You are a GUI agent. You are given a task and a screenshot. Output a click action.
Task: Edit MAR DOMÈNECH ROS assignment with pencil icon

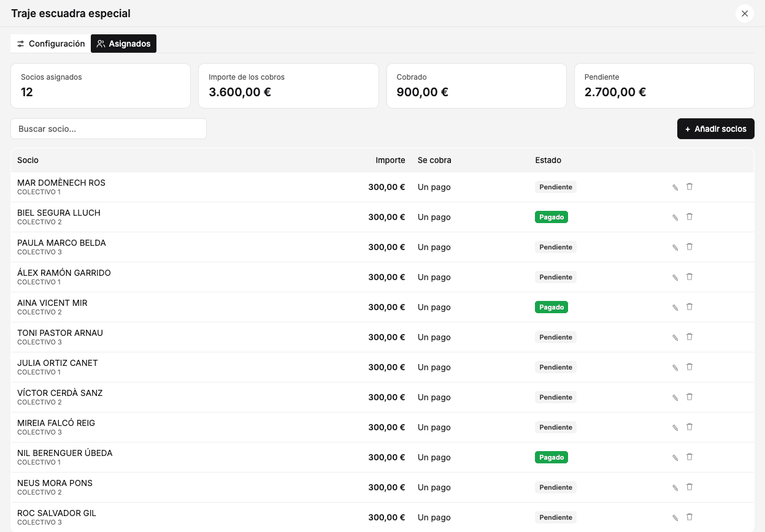675,188
